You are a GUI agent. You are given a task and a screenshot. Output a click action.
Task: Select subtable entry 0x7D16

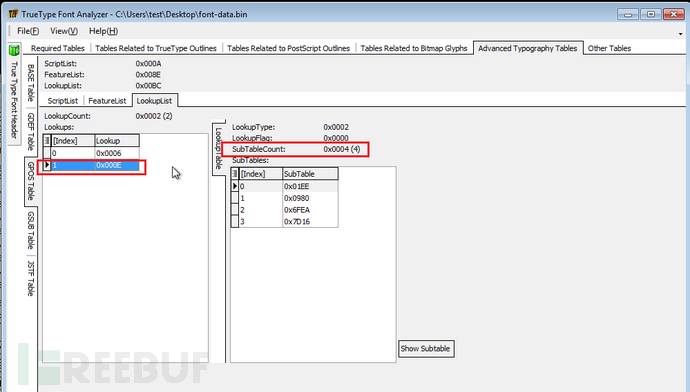pos(285,221)
